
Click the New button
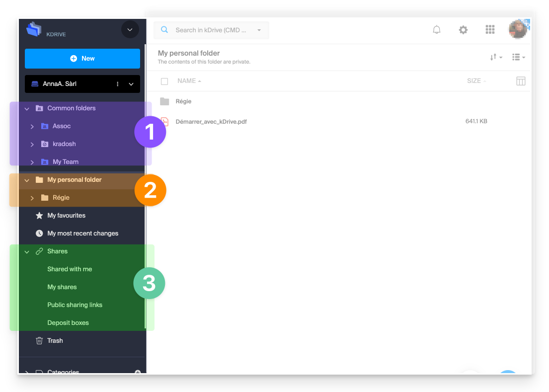click(82, 58)
